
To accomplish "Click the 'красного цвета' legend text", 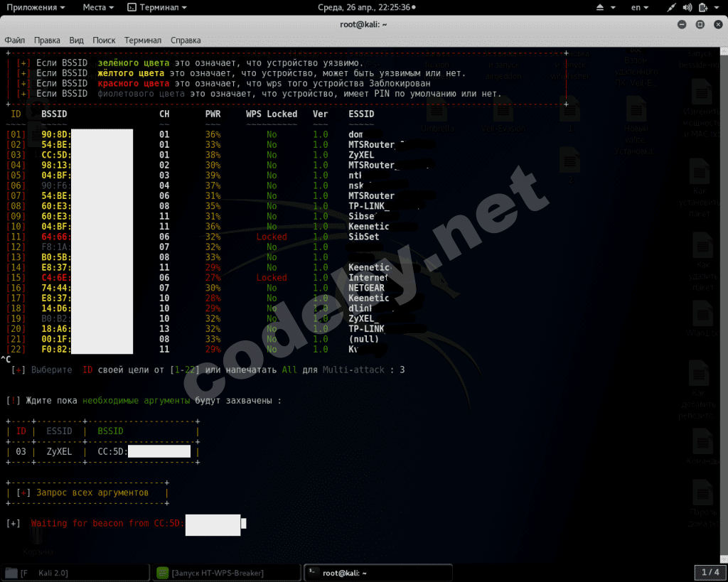I will 134,84.
